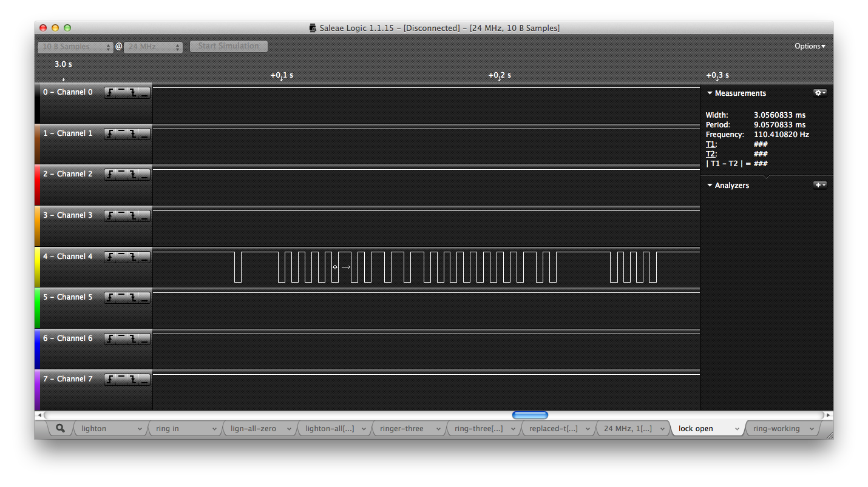Open the lighton tab's chevron menu
Screen dimensions: 868x487
coord(140,429)
